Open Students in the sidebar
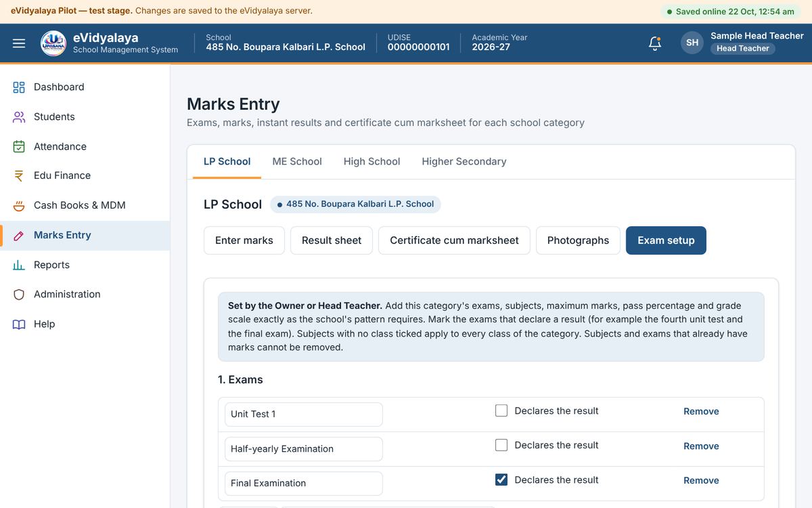The image size is (812, 508). click(85, 117)
